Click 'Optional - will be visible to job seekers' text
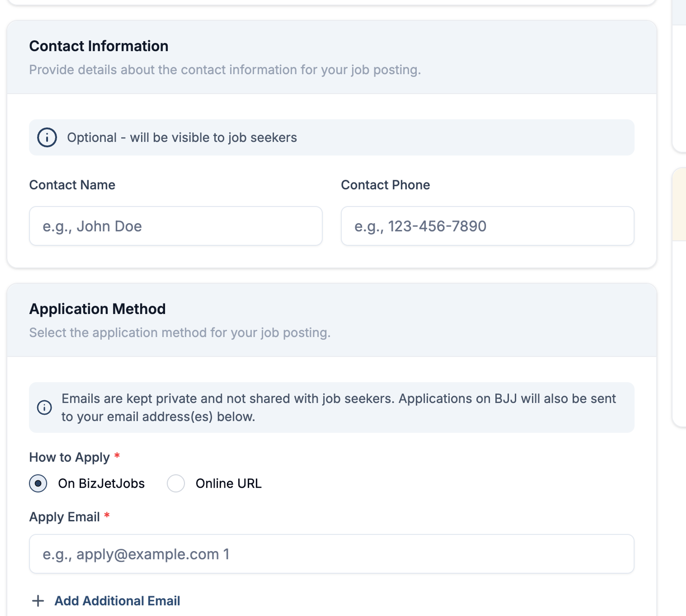Viewport: 686px width, 616px height. click(x=182, y=137)
